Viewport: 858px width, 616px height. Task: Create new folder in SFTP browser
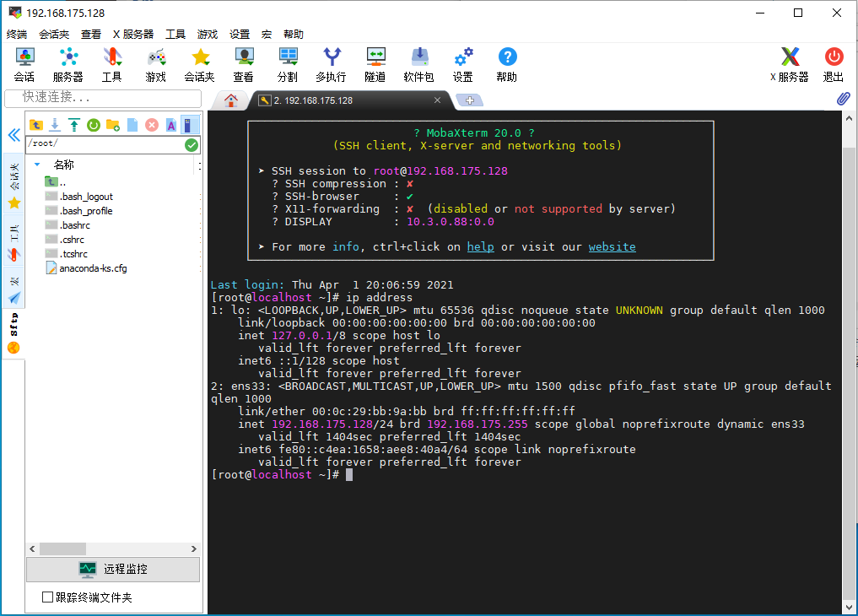(113, 125)
